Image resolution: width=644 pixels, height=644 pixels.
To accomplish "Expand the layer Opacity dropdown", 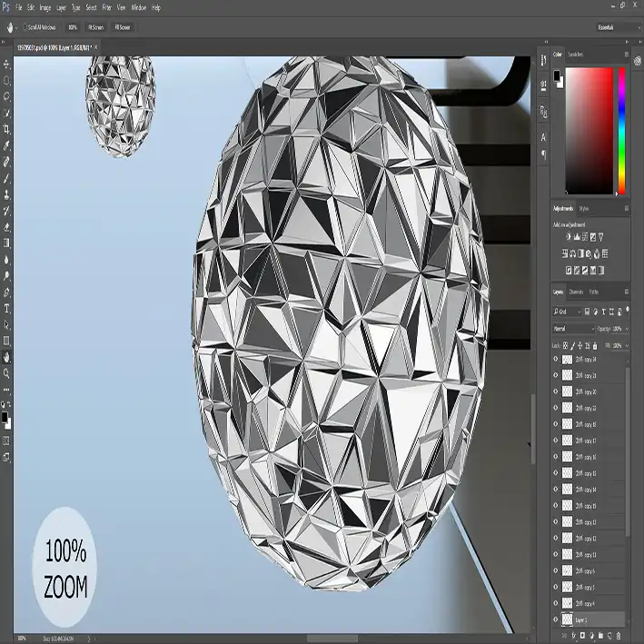I will point(627,328).
